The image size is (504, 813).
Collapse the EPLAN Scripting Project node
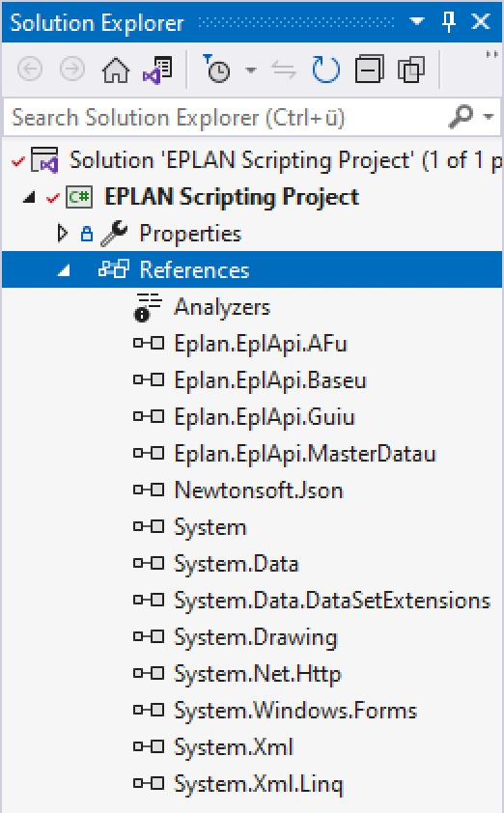point(29,198)
